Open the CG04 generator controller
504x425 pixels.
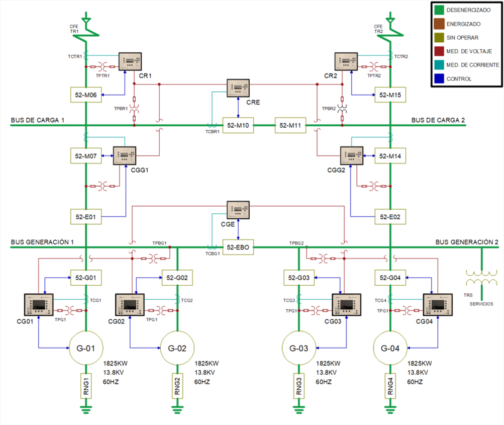point(438,305)
